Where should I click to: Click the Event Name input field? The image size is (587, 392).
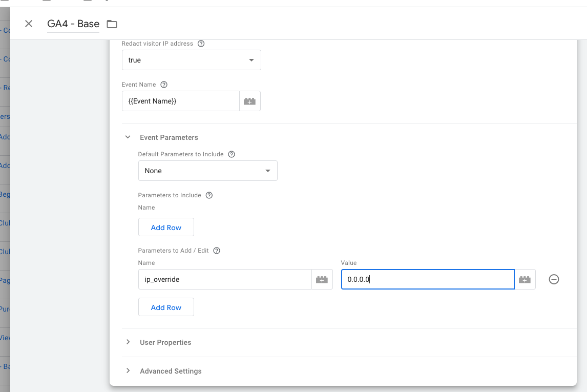click(x=180, y=101)
